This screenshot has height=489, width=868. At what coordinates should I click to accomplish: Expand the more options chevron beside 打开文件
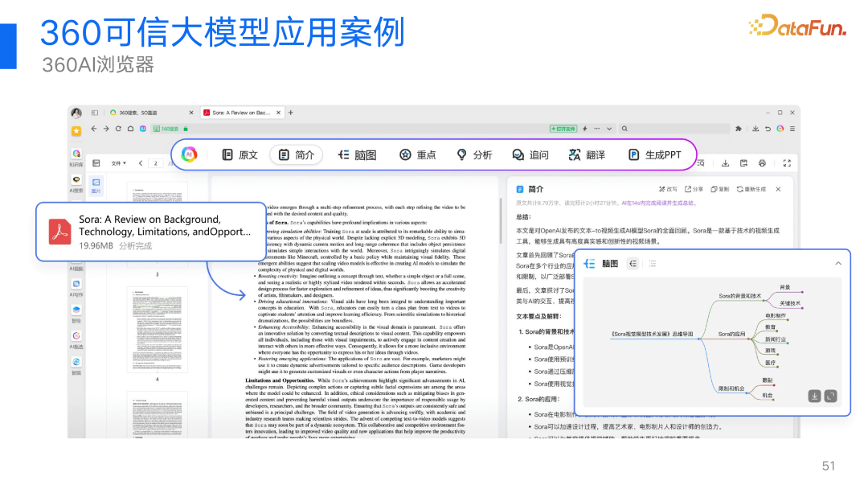click(609, 129)
